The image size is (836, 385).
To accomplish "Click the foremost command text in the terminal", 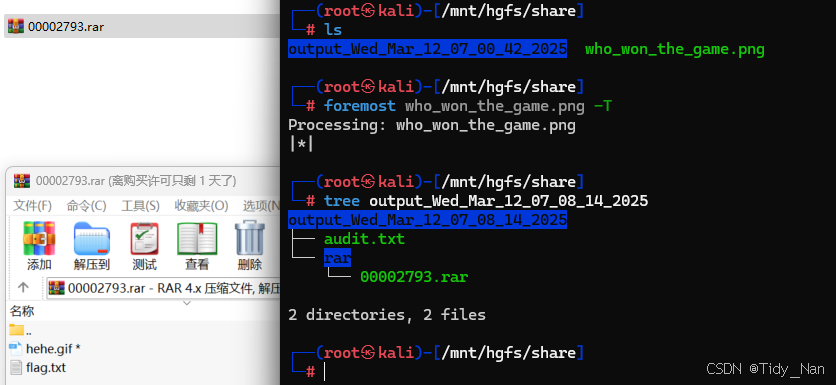I will point(360,106).
